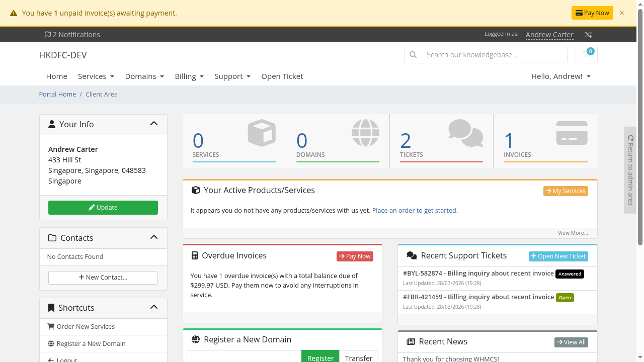Collapse the Shortcuts panel chevron
644x362 pixels.
(x=154, y=307)
